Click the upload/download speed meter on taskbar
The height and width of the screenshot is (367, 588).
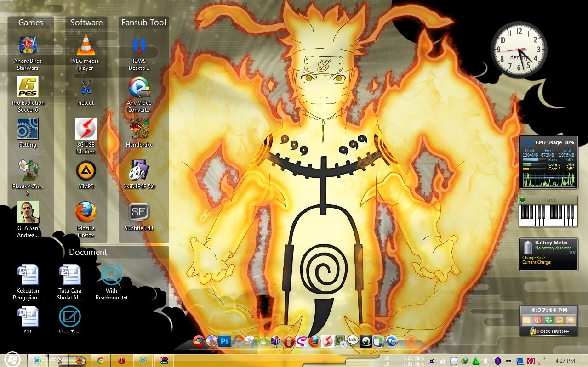(x=404, y=361)
